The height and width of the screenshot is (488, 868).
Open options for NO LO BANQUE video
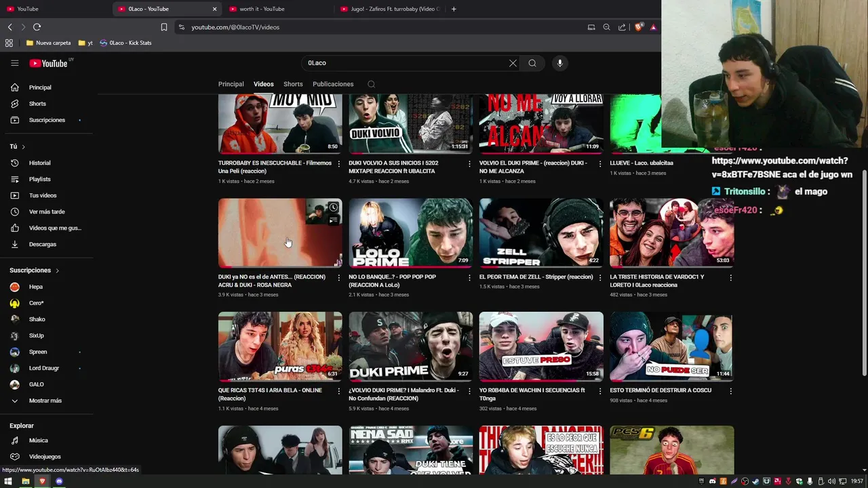click(x=469, y=277)
